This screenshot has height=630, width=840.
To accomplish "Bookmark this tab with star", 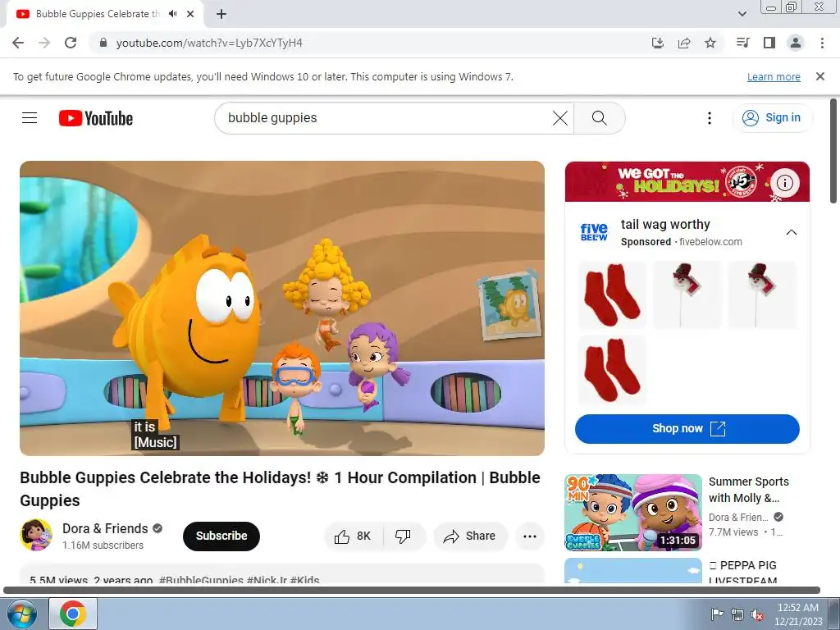I will point(710,43).
